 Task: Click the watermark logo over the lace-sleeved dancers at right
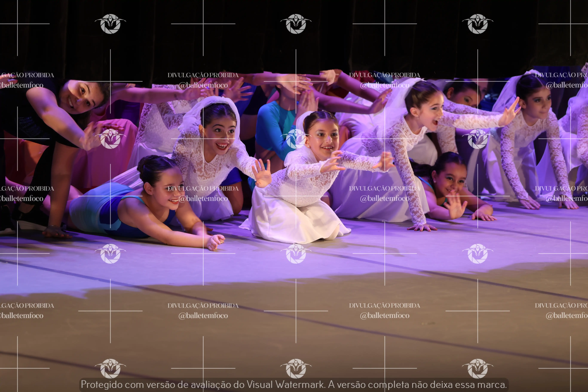click(478, 139)
